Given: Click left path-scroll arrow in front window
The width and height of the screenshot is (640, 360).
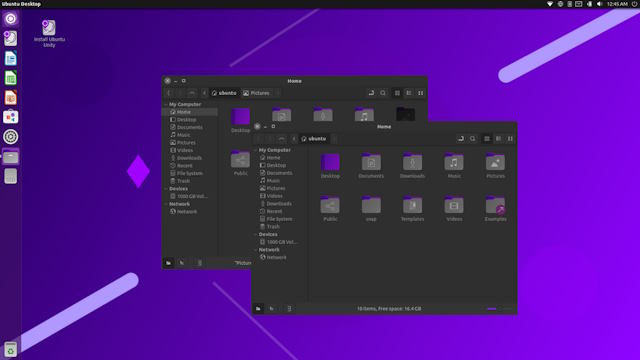Looking at the screenshot, I should tap(294, 139).
